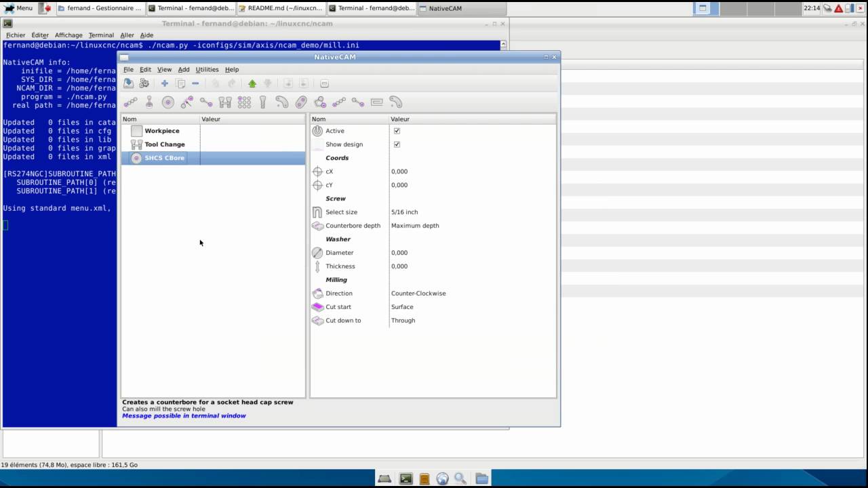Click the oval slot feature icon

click(x=301, y=102)
